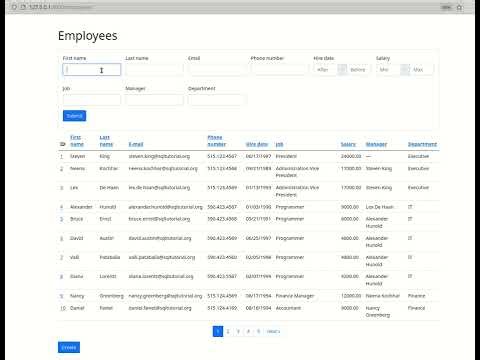Click the browser address bar URL
The width and height of the screenshot is (480, 360).
[60, 7]
